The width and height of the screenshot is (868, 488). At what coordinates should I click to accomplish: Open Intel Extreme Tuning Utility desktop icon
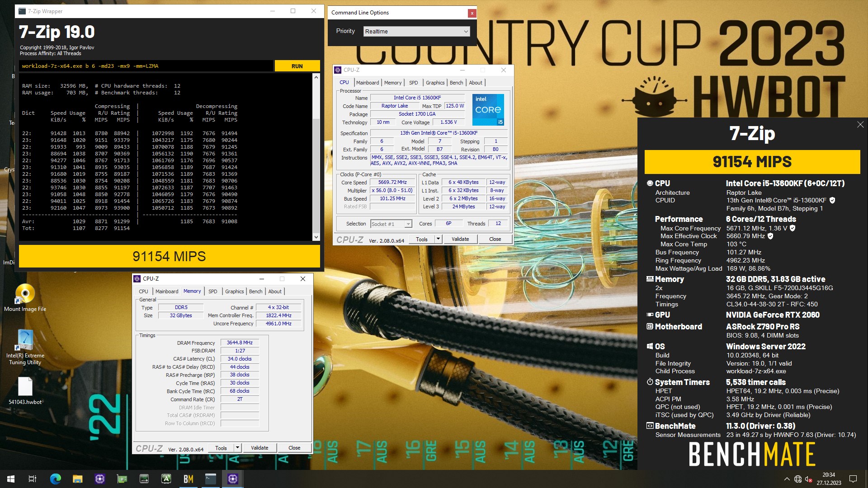[25, 347]
